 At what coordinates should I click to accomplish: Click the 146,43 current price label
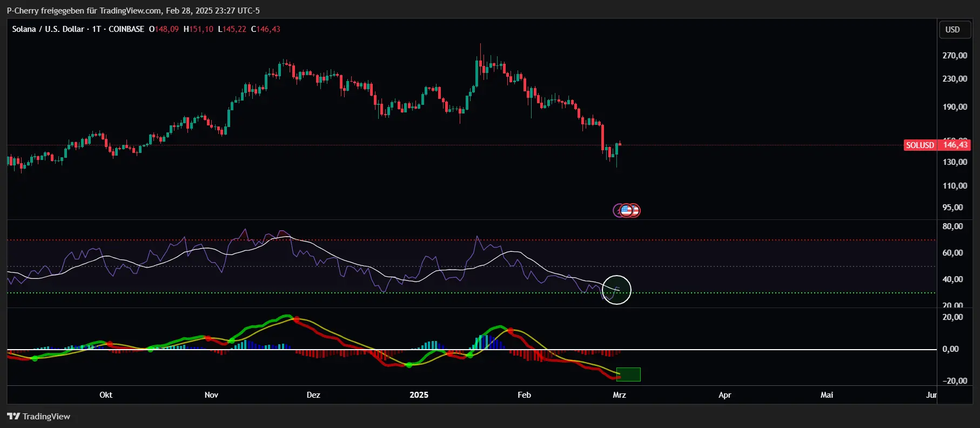955,145
